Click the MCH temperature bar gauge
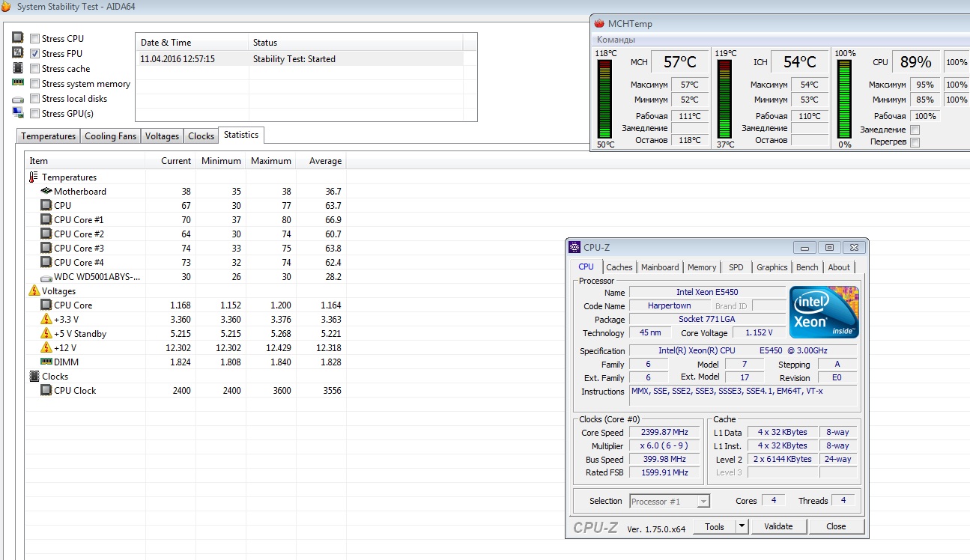This screenshot has width=970, height=560. (x=605, y=99)
